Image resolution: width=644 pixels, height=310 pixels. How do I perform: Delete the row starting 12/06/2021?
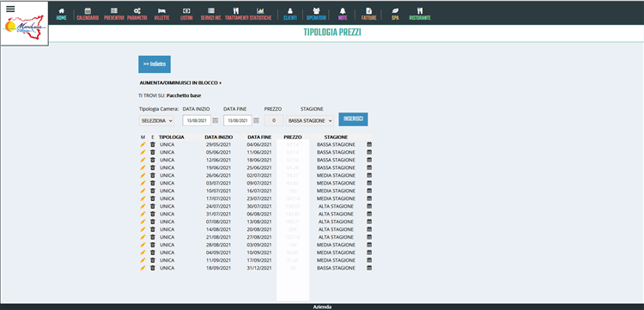[x=152, y=160]
